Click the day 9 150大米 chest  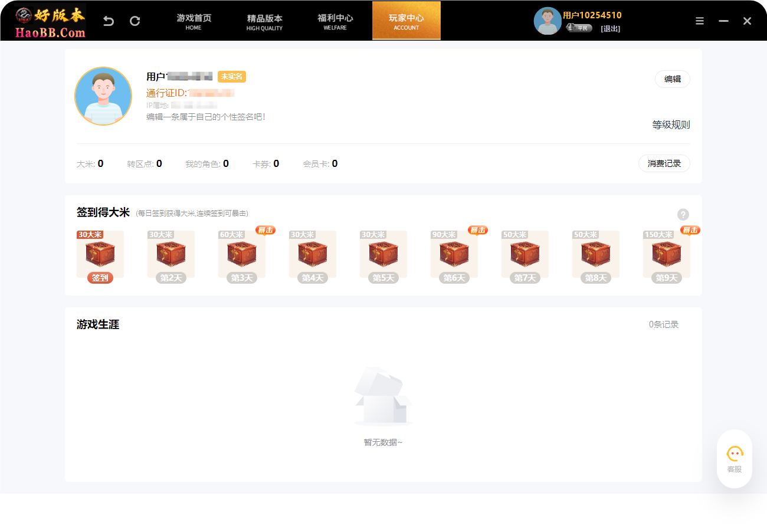(667, 254)
